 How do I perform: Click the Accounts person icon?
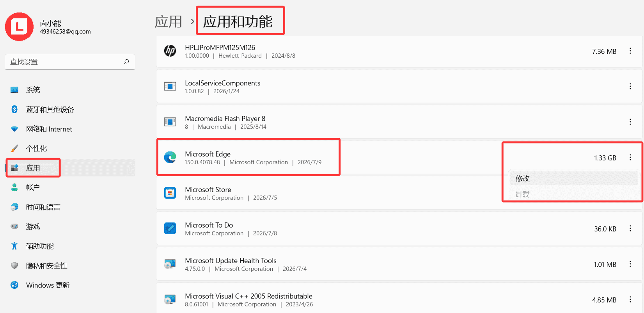(x=14, y=187)
